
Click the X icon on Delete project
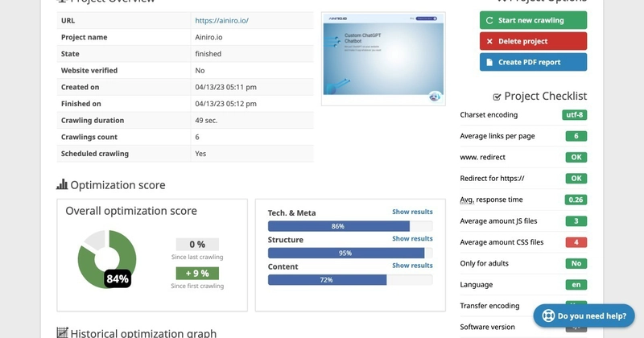coord(489,41)
